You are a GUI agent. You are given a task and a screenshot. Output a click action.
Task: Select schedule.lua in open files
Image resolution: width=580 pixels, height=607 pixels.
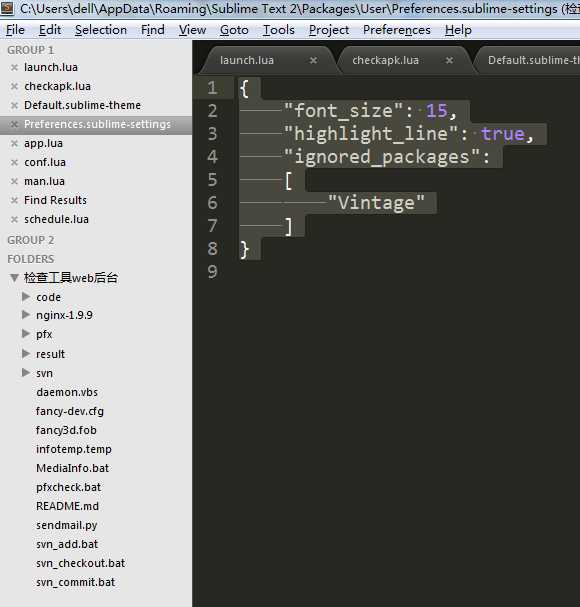pyautogui.click(x=57, y=219)
